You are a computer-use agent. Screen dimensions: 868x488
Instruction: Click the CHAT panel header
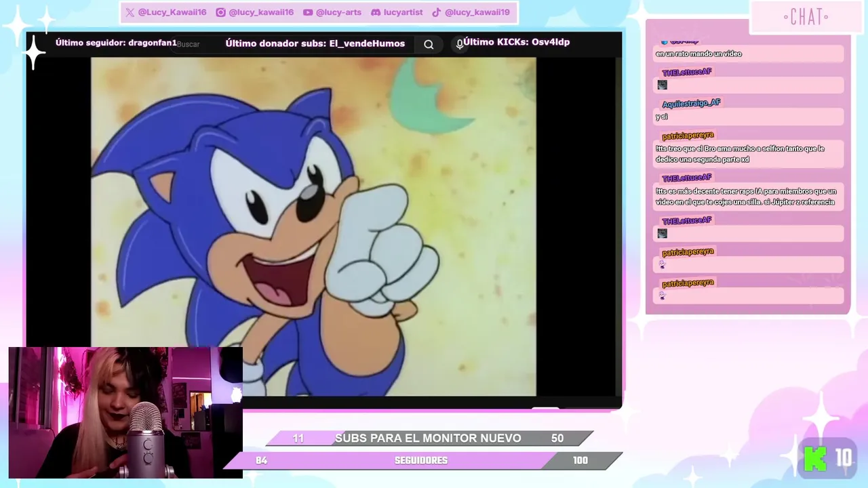806,17
